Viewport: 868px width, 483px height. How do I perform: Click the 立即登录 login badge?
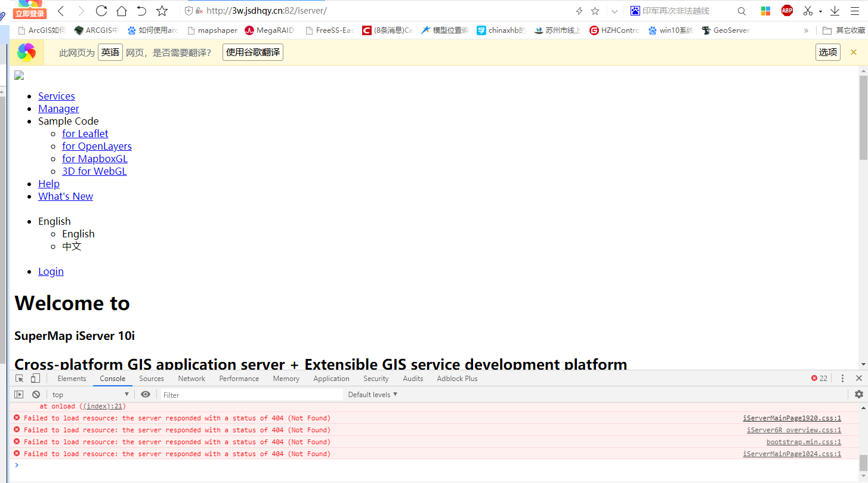coord(30,13)
